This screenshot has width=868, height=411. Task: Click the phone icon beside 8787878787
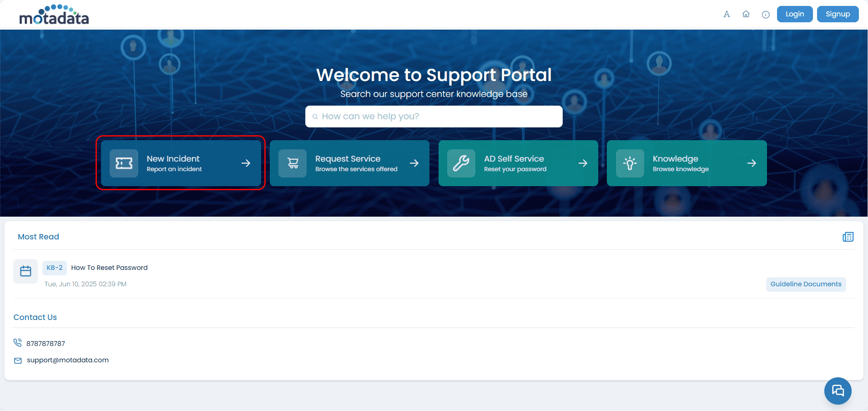click(x=17, y=343)
